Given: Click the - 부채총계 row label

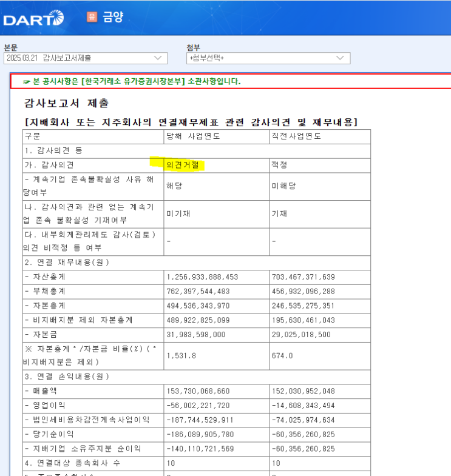Looking at the screenshot, I should point(45,292).
